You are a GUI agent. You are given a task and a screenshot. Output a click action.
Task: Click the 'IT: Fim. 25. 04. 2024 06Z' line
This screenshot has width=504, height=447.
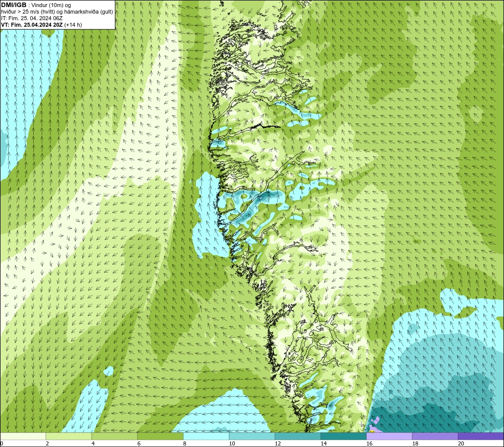point(32,18)
